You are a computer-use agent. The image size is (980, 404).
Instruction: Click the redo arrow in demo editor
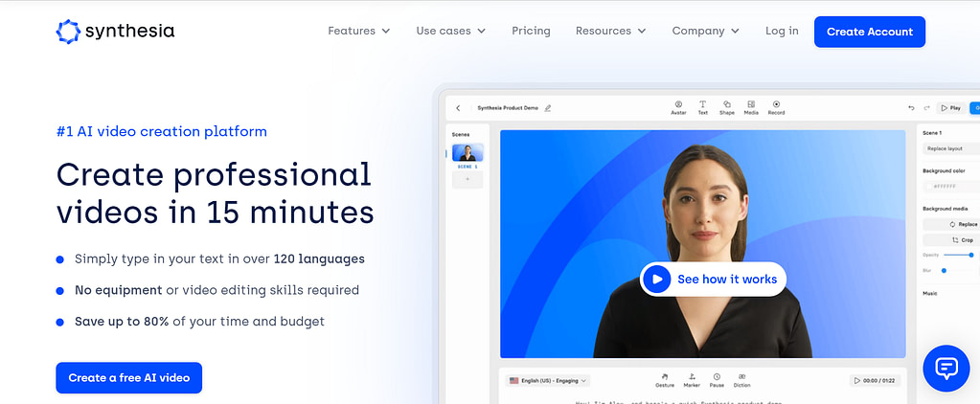coord(927,108)
